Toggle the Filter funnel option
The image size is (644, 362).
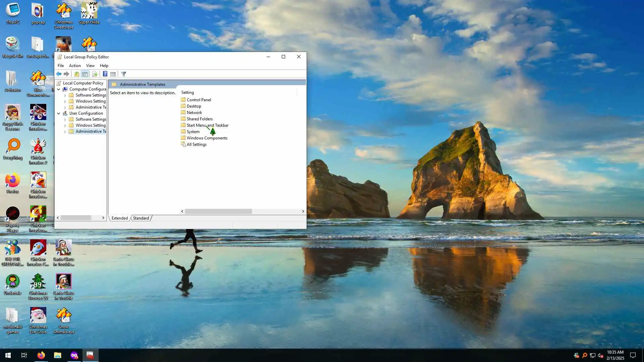coord(123,74)
